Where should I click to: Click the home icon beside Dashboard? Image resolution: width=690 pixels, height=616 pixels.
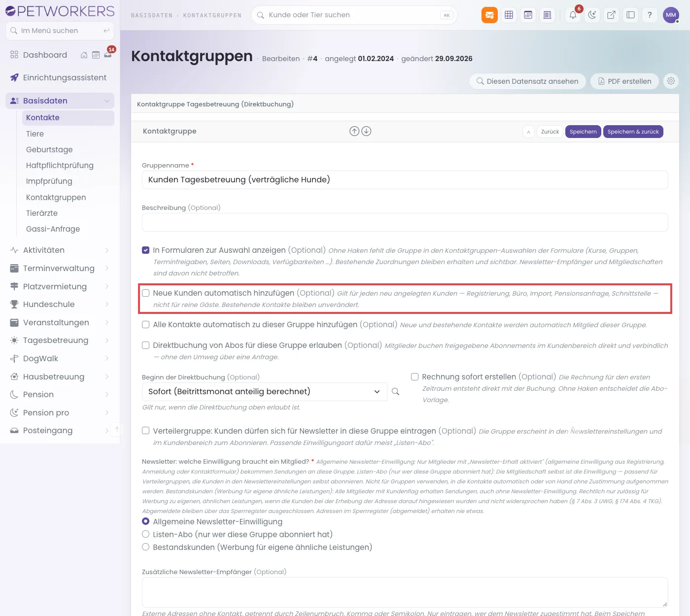(x=84, y=55)
